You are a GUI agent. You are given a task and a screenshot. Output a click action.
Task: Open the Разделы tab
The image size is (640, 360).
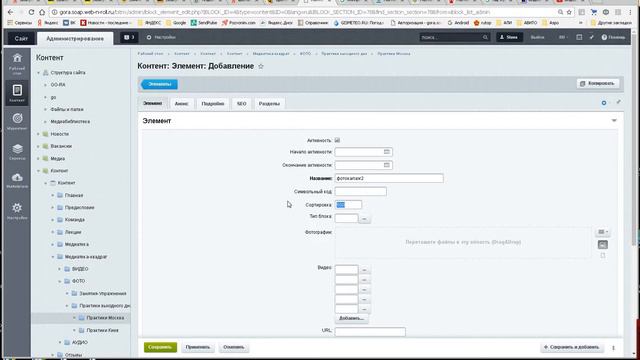pyautogui.click(x=269, y=104)
